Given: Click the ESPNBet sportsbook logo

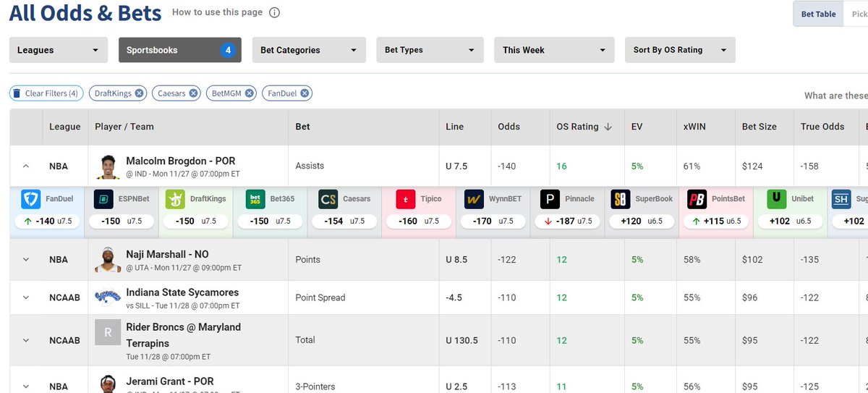Looking at the screenshot, I should click(103, 199).
